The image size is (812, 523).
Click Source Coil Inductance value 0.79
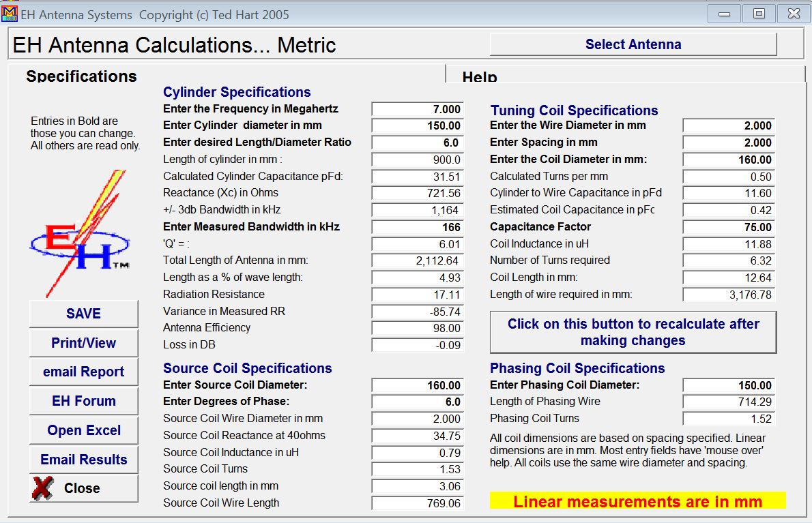tap(418, 453)
